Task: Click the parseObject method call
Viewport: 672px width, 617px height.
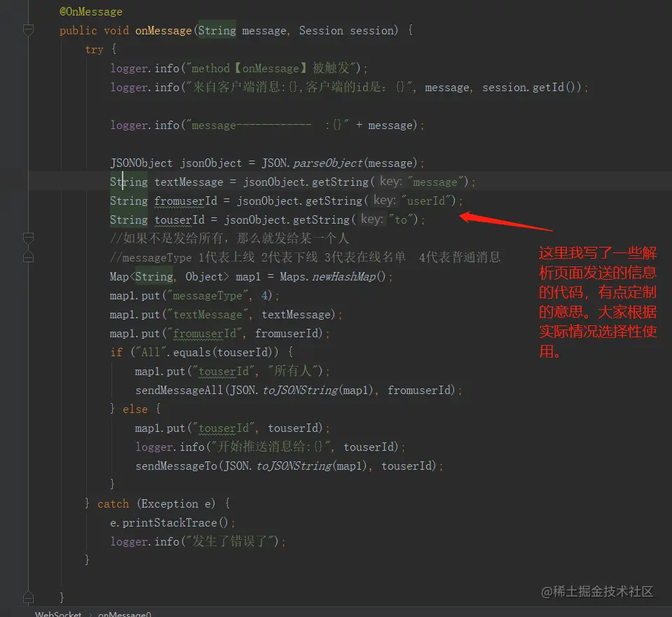Action: click(x=328, y=163)
